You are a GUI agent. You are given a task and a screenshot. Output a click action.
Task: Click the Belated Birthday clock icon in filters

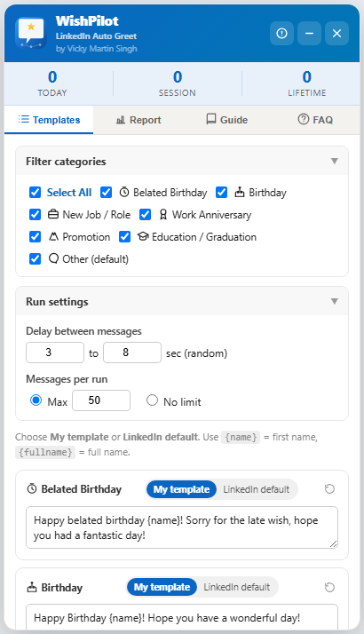click(x=124, y=193)
